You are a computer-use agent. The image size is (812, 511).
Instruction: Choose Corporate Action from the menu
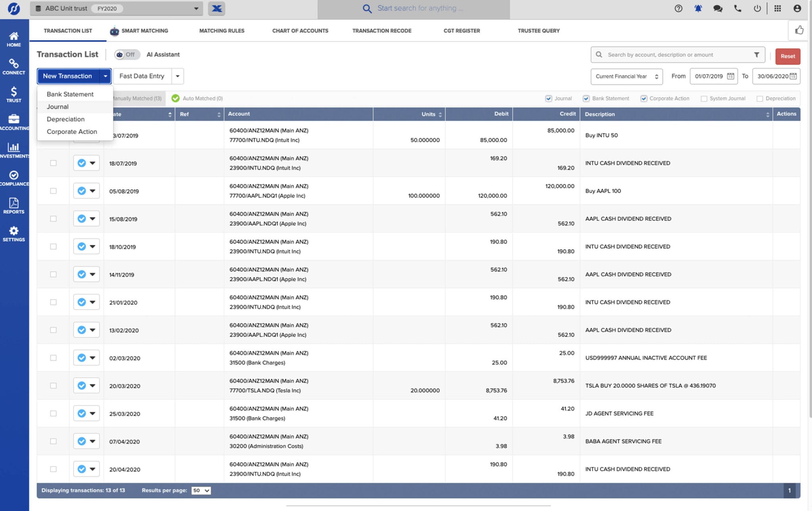pos(72,132)
